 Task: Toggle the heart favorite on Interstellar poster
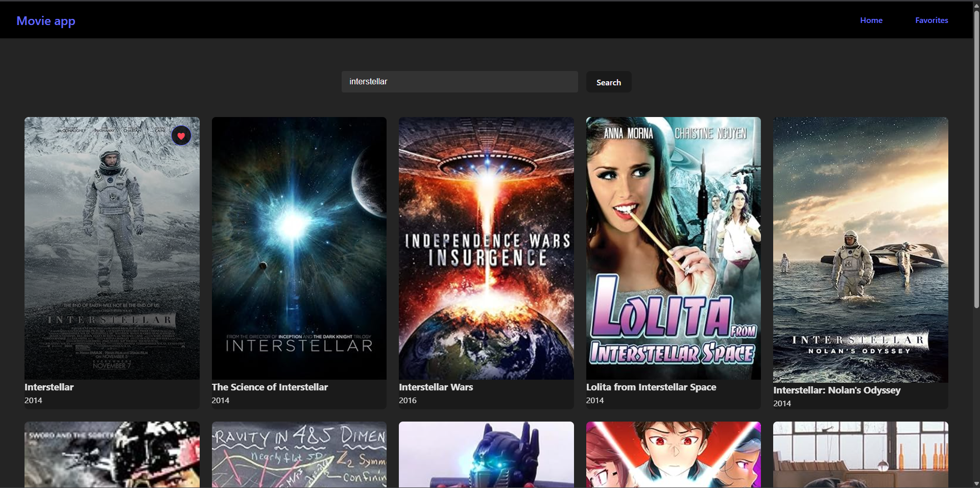(x=181, y=135)
